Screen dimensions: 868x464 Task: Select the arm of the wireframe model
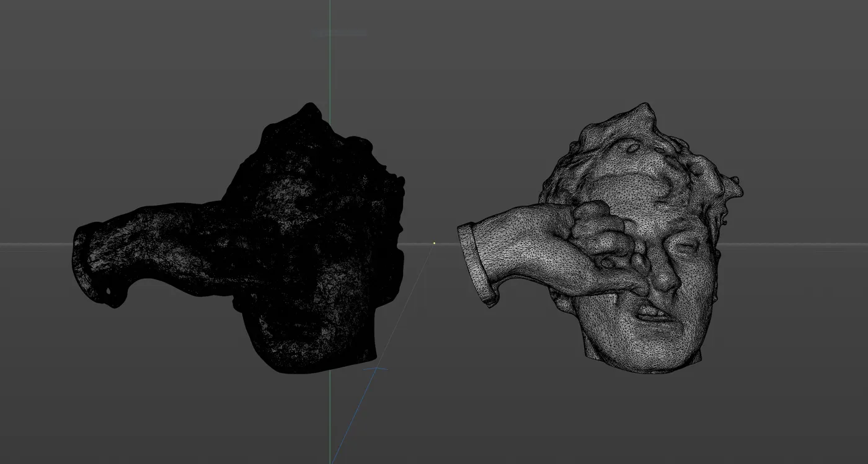[527, 248]
